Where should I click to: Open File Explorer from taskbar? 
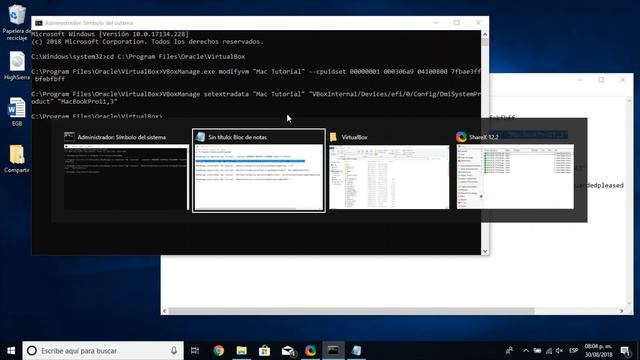pos(242,351)
